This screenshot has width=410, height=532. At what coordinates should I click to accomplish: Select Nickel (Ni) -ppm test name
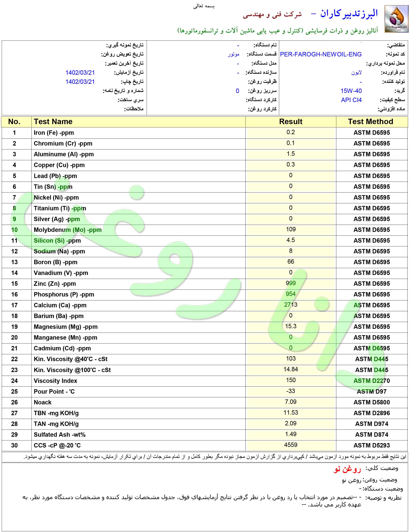[x=56, y=198]
